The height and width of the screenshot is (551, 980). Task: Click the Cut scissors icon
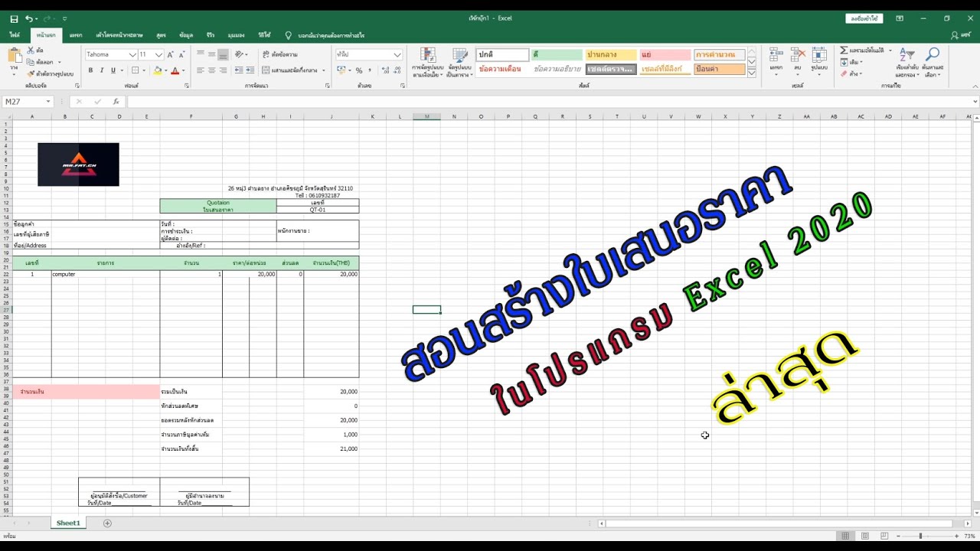coord(31,51)
